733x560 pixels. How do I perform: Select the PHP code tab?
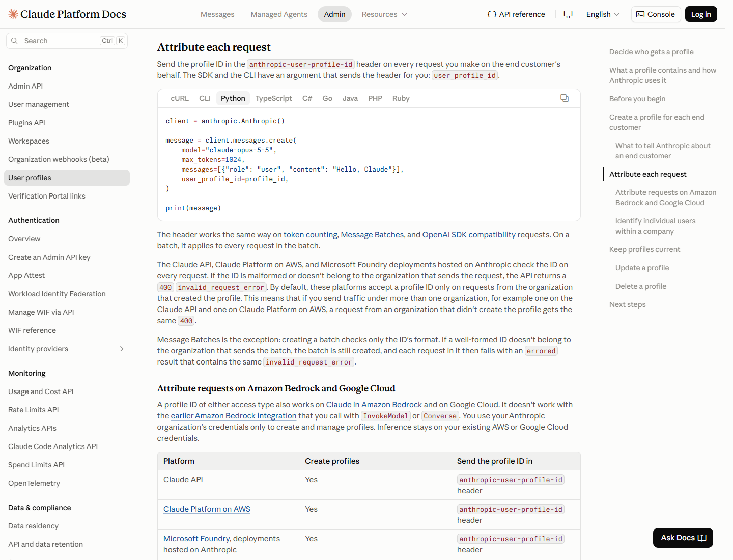pyautogui.click(x=375, y=98)
